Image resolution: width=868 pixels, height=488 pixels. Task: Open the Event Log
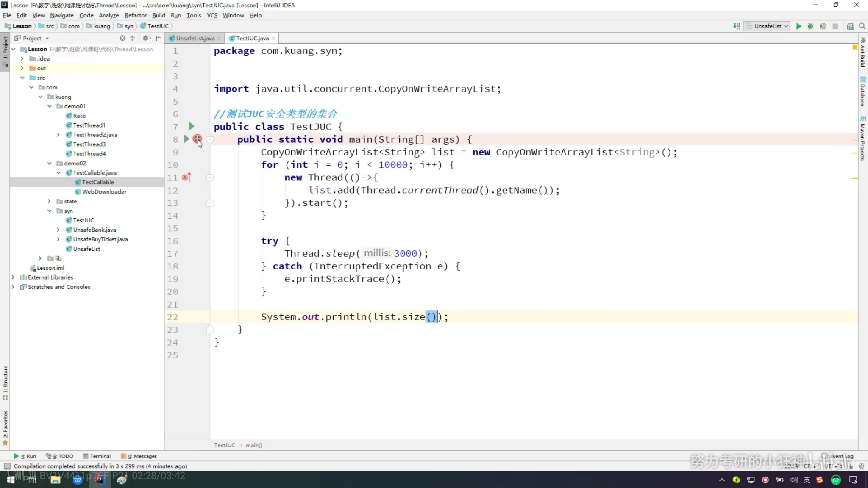(x=837, y=456)
